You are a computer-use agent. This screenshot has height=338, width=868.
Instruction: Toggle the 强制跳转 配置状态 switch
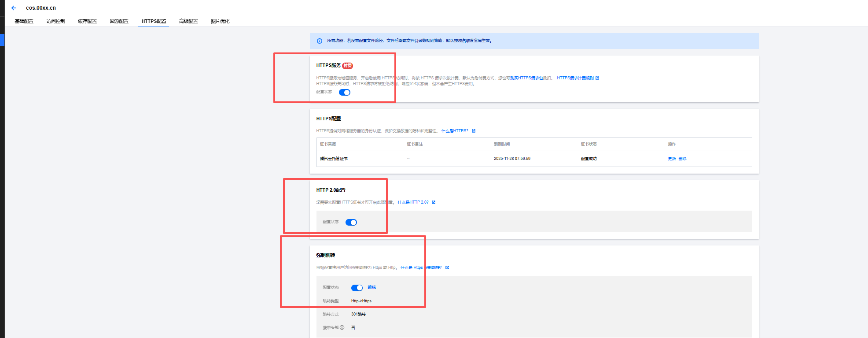pyautogui.click(x=357, y=288)
